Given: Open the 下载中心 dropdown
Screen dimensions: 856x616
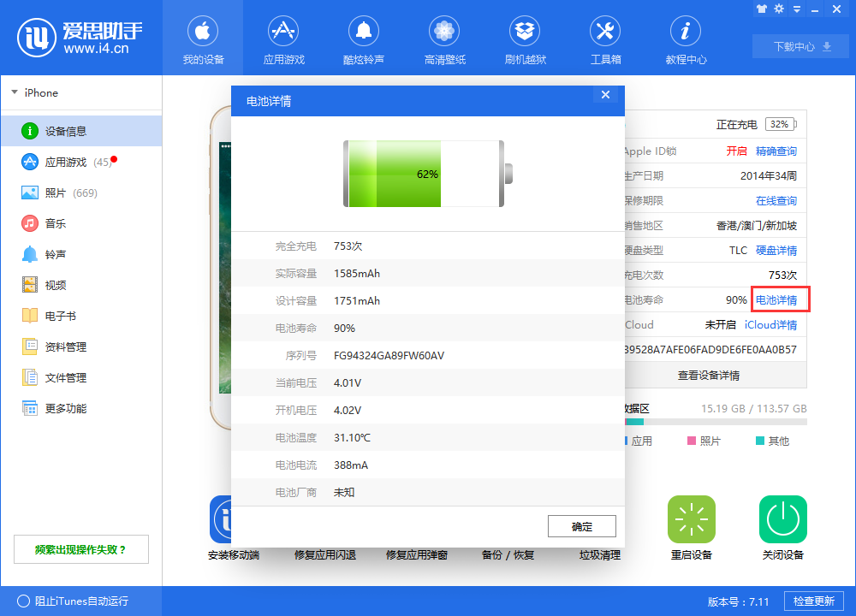Looking at the screenshot, I should click(800, 46).
